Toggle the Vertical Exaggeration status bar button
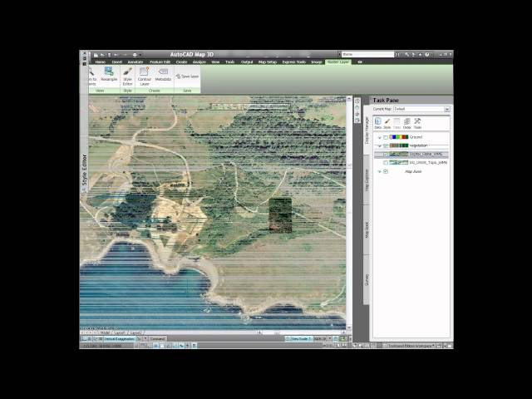The height and width of the screenshot is (399, 532). [119, 339]
